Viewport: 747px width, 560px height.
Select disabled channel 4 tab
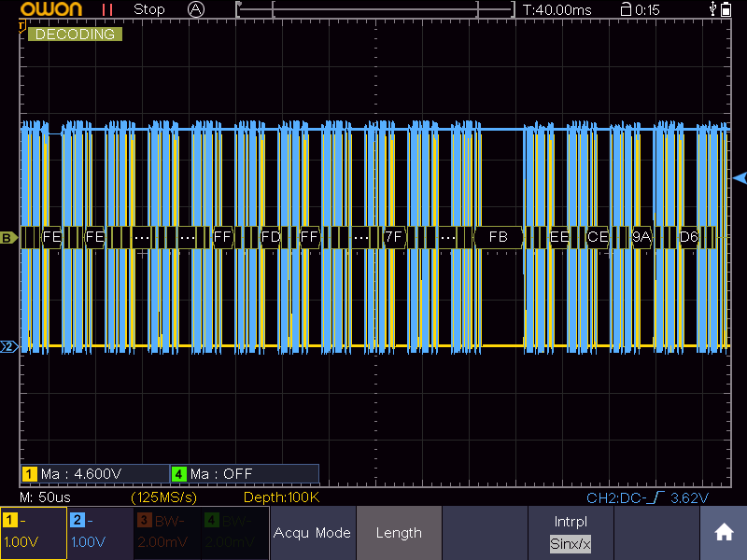pos(235,532)
